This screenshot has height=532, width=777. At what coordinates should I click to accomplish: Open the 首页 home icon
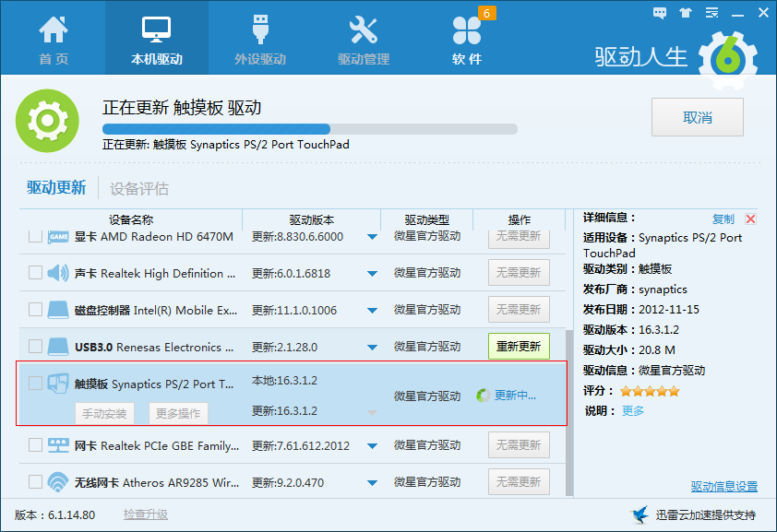coord(53,31)
